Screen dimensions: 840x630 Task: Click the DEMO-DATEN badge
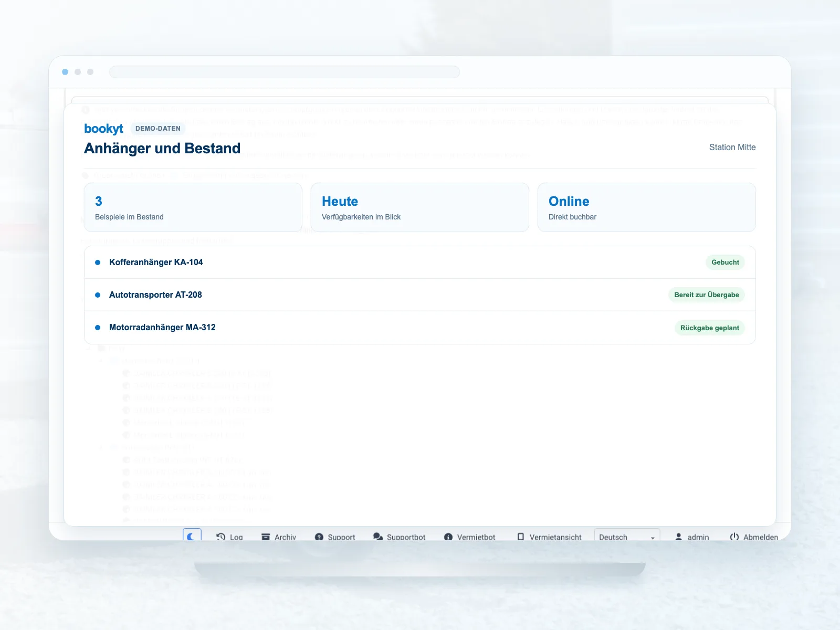158,129
